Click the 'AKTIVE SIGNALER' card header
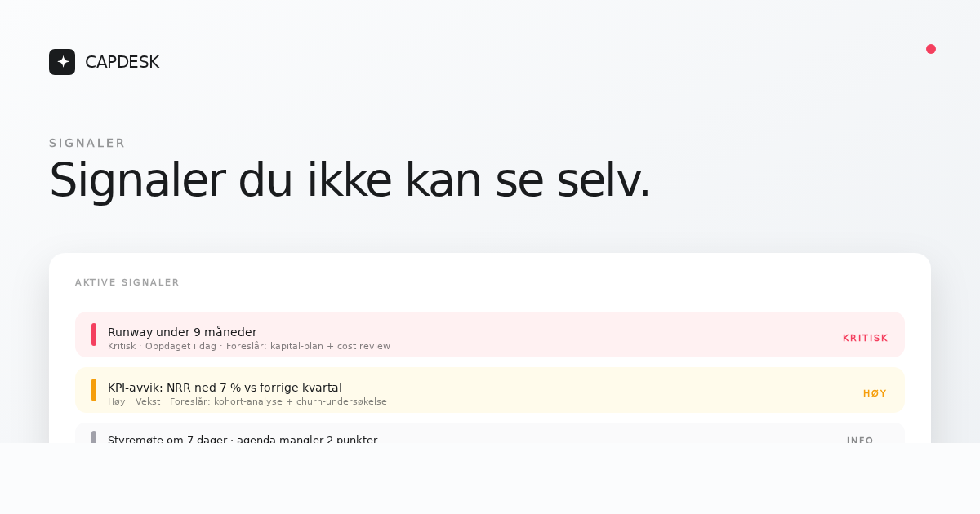The height and width of the screenshot is (514, 980). coord(127,282)
